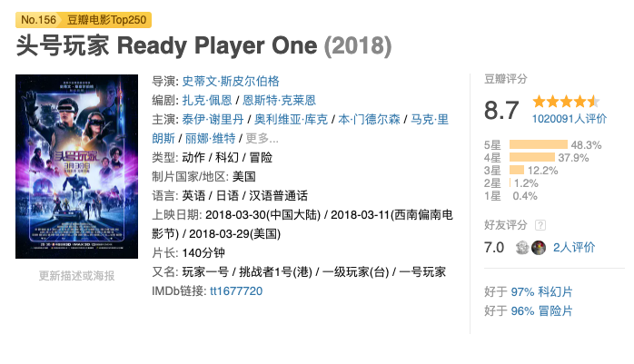Image resolution: width=634 pixels, height=364 pixels.
Task: Open director 史蒂文·斯皮尔伯格 link
Action: point(231,80)
